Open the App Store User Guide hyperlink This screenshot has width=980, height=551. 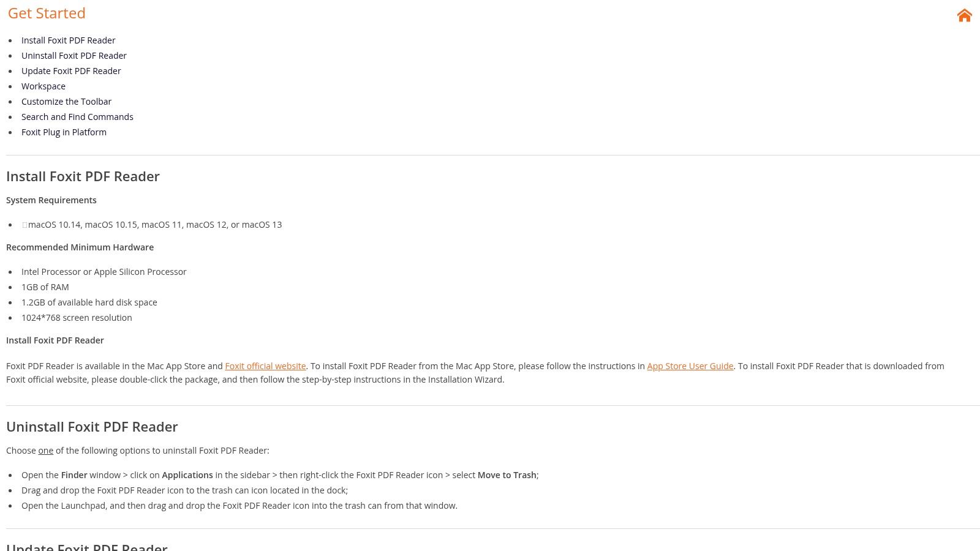(x=690, y=365)
